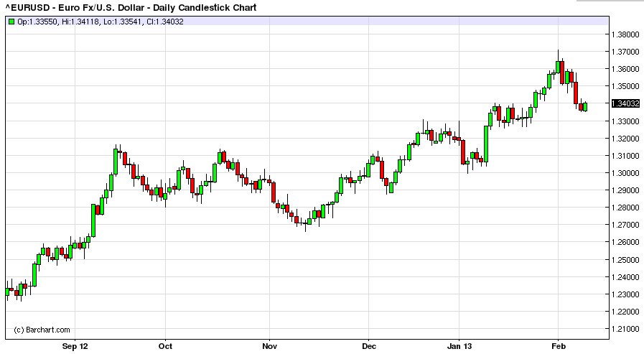Image resolution: width=644 pixels, height=354 pixels.
Task: Click the 'Op:1.33550' open value
Action: pos(37,22)
